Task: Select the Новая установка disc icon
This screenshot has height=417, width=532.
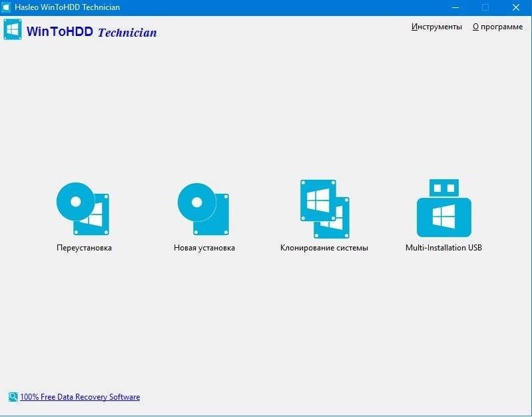Action: 203,209
